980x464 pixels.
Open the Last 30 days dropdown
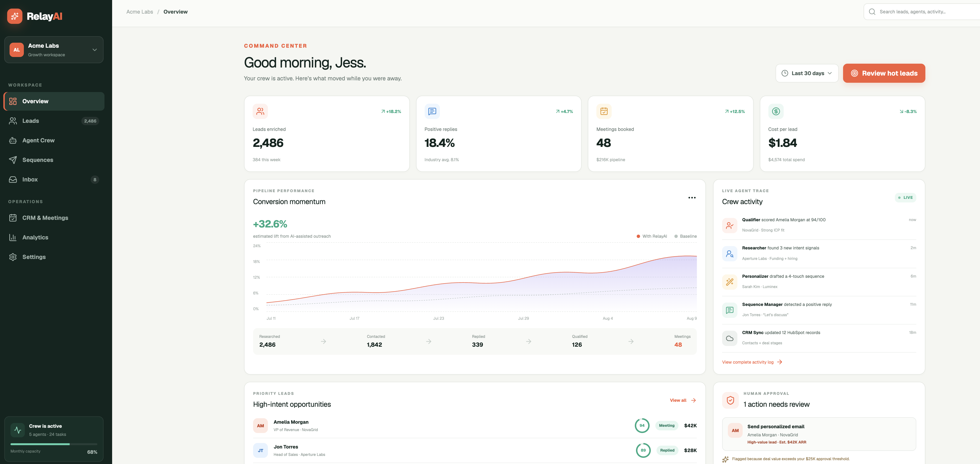[x=807, y=73]
